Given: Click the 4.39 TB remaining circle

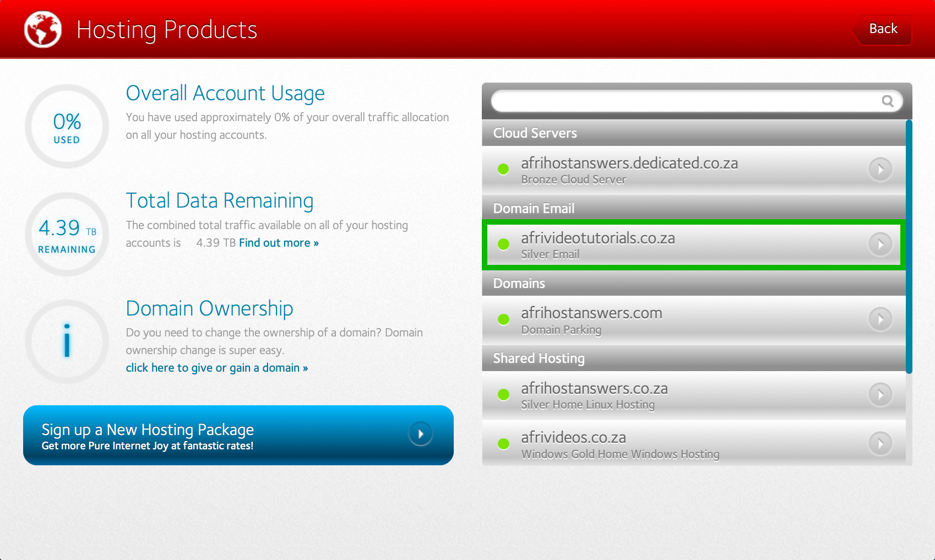Looking at the screenshot, I should (x=67, y=235).
